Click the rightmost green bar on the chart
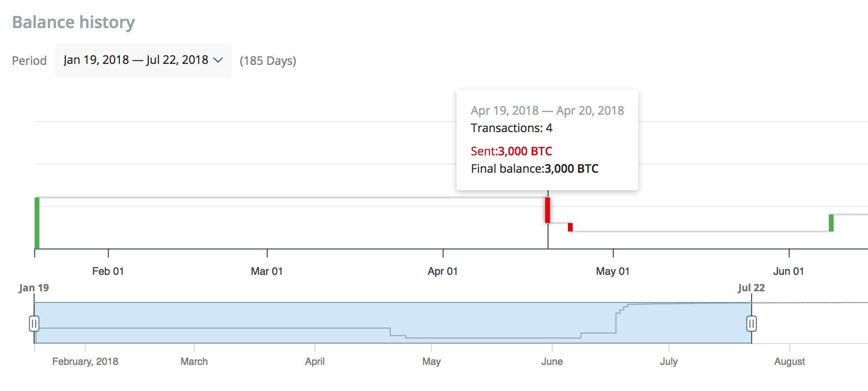 831,223
